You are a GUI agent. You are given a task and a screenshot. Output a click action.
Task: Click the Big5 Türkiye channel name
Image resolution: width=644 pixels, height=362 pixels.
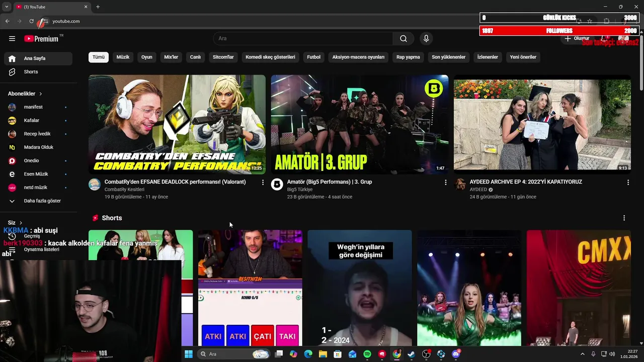click(x=300, y=190)
